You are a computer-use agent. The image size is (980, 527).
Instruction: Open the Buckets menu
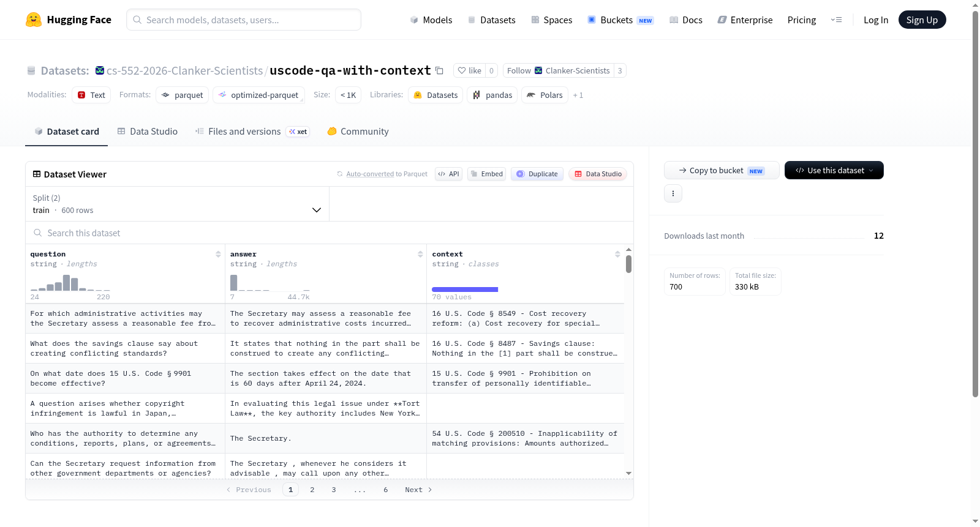click(x=620, y=20)
